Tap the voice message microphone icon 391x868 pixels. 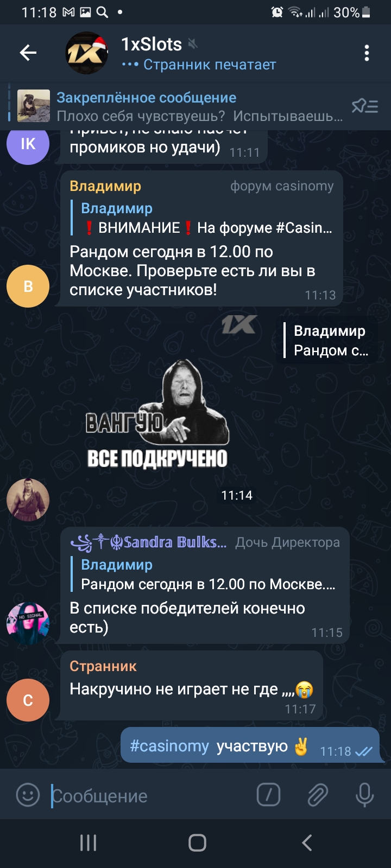(x=364, y=795)
